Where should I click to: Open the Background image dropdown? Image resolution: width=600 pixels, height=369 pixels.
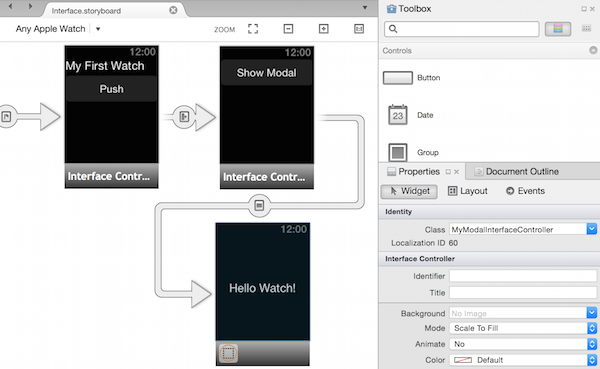(x=592, y=313)
